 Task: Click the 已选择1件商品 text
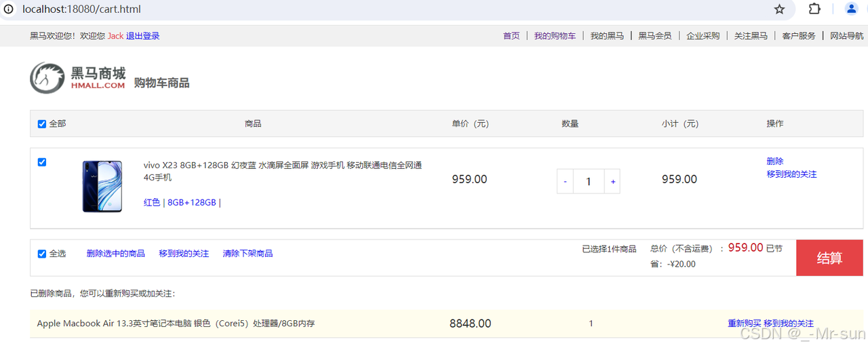[609, 249]
